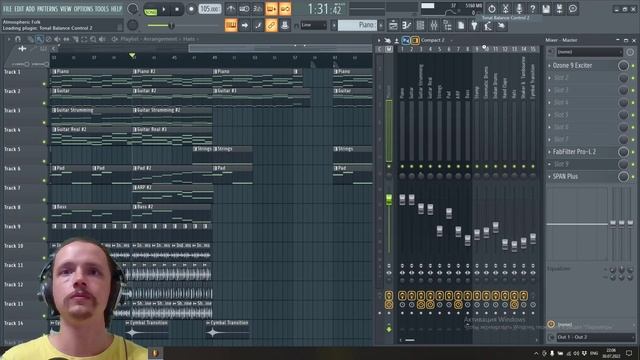
Task: Toggle countdown before recording icon
Action: [258, 9]
